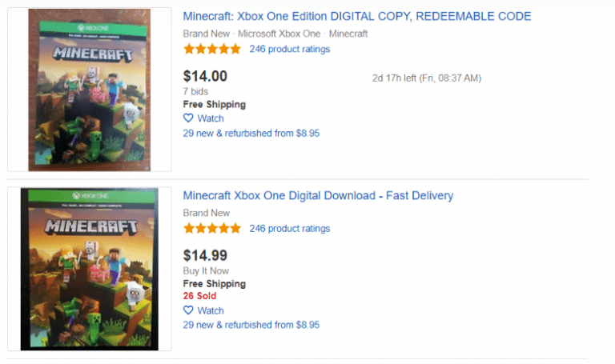Viewport: 615px width, 364px height.
Task: Click the star rating of the DIGITAL COPY listing
Action: click(x=211, y=49)
